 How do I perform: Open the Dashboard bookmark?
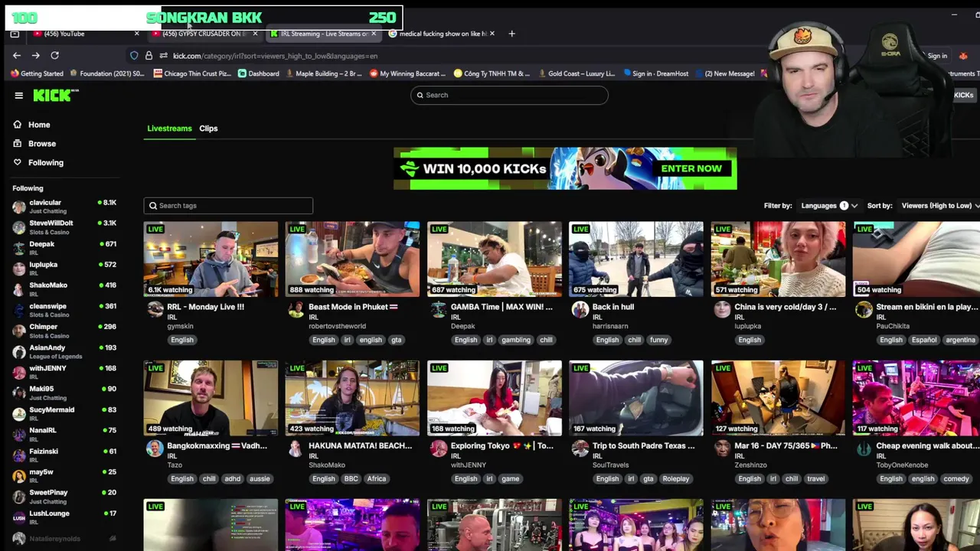pyautogui.click(x=259, y=73)
